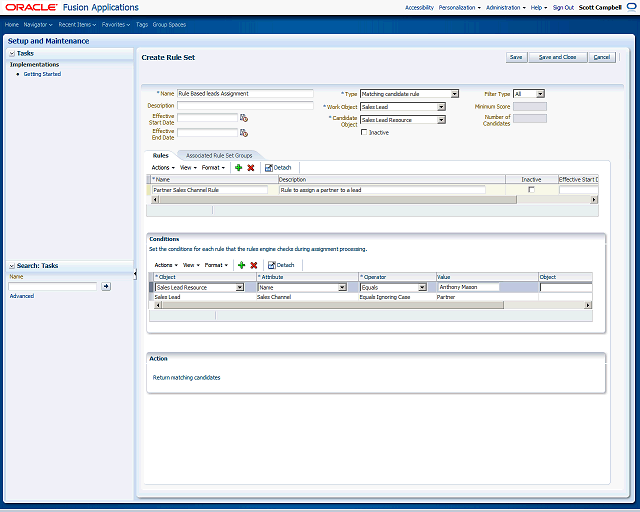Add a new condition with green plus
Image resolution: width=640 pixels, height=512 pixels.
pos(242,265)
